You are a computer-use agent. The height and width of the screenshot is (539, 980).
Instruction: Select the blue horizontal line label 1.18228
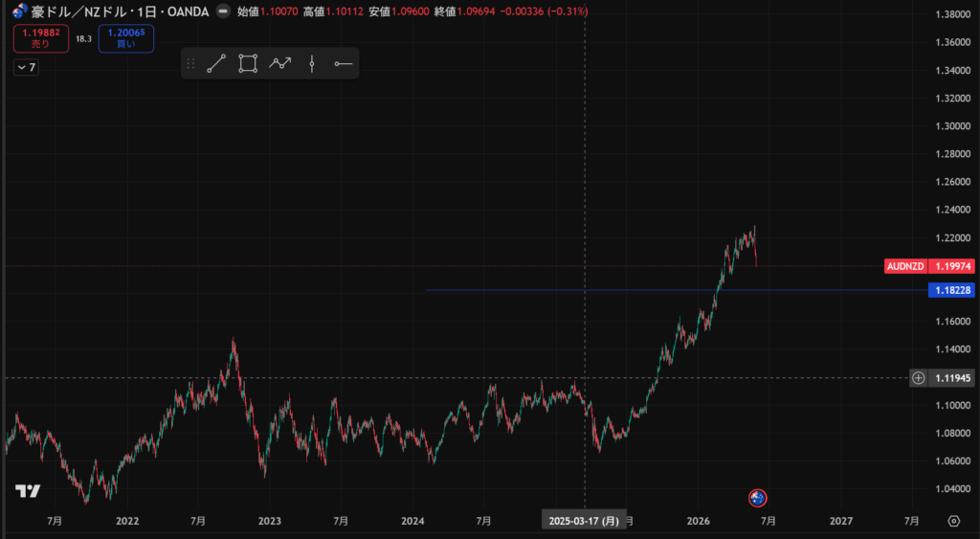coord(951,290)
